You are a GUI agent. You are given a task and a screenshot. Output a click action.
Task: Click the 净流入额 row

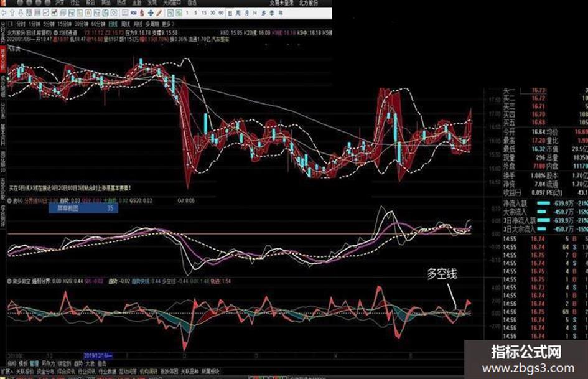(x=545, y=204)
